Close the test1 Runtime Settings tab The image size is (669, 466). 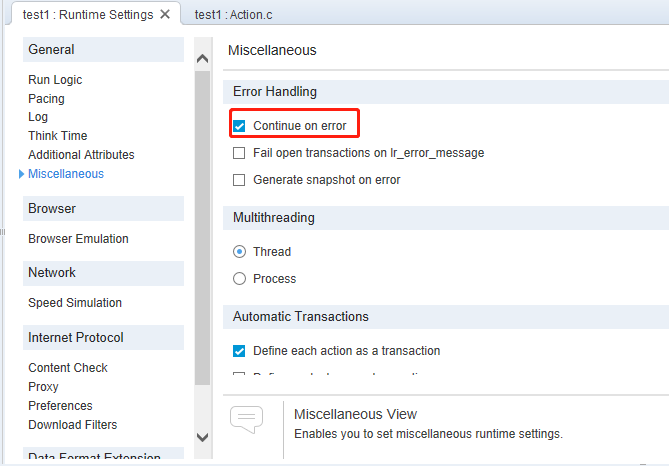click(165, 15)
